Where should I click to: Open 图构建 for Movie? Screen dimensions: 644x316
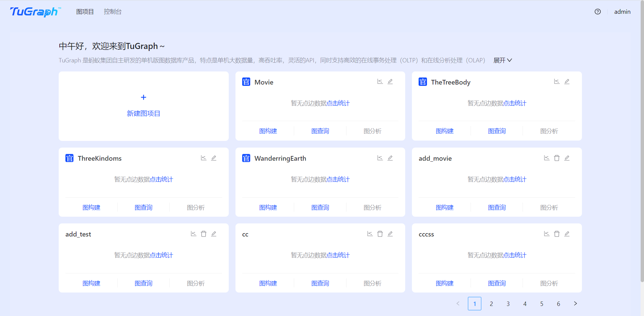[x=268, y=131]
